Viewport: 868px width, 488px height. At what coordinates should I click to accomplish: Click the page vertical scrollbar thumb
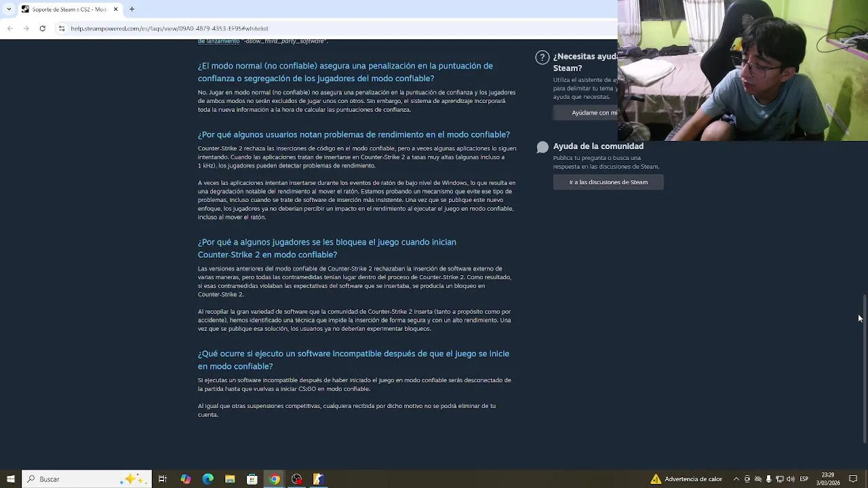click(x=864, y=368)
